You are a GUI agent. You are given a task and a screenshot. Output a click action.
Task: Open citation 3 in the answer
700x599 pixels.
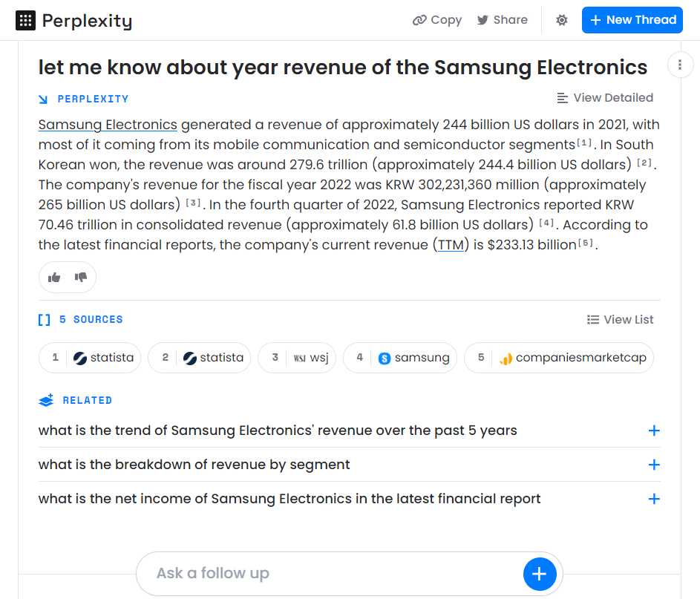click(x=193, y=203)
